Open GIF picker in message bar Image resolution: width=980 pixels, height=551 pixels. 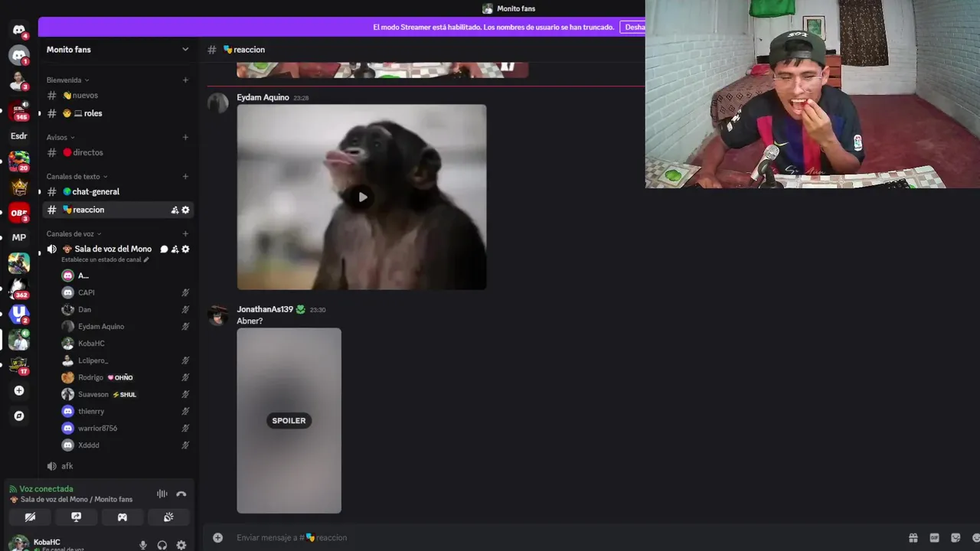[934, 538]
